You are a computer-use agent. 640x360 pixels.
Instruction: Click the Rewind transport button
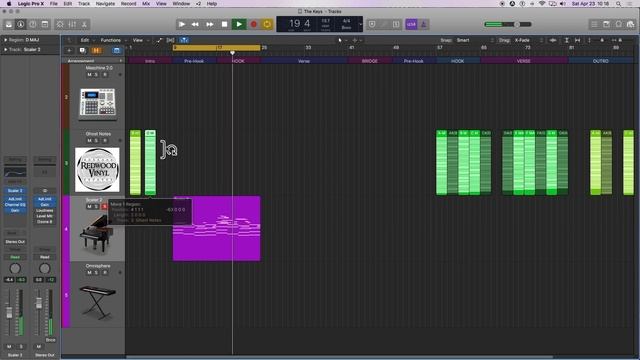196,24
